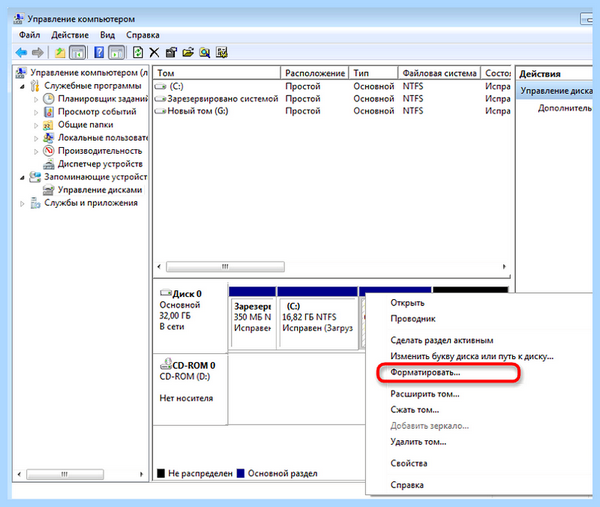Click the CD-ROM 0 drive icon
The width and height of the screenshot is (600, 507).
tap(166, 364)
